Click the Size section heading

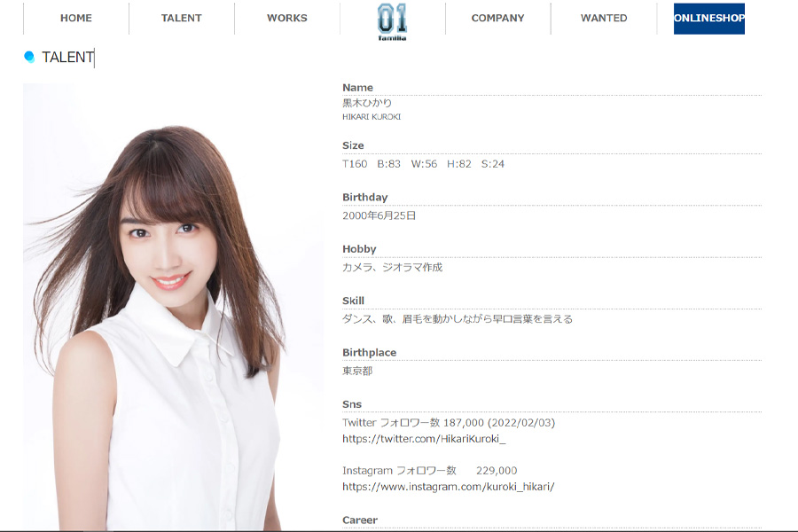click(x=354, y=145)
